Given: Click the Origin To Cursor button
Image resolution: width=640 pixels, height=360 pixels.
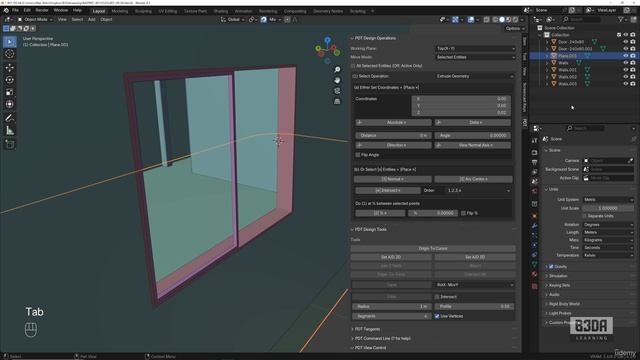Looking at the screenshot, I should pyautogui.click(x=433, y=248).
